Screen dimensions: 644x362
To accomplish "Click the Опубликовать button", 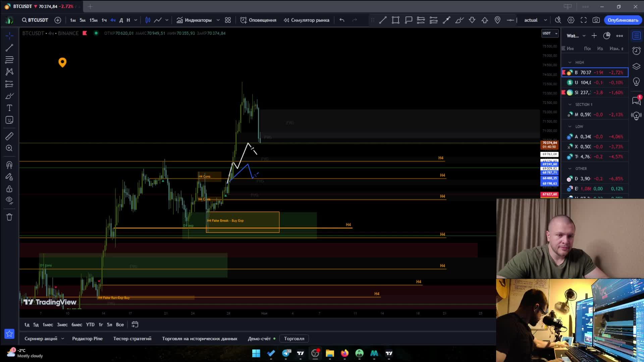I will pos(623,20).
